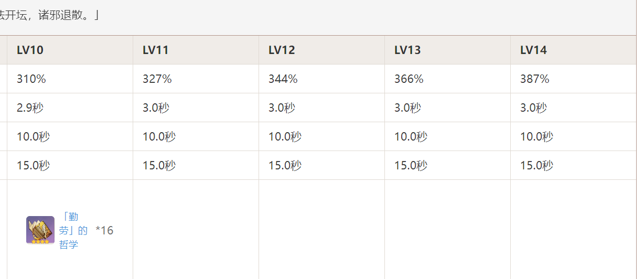Screen dimensions: 644x279
Task: Click the 2.9秒 cell
Action: tap(30, 108)
